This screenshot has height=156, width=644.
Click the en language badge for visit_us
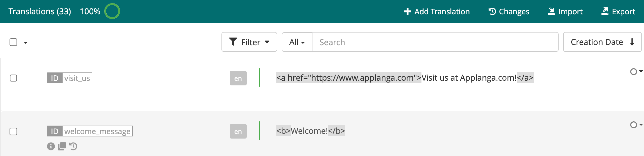click(238, 78)
